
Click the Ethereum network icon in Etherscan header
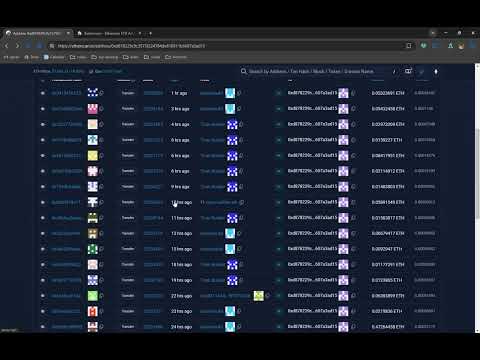pyautogui.click(x=436, y=72)
